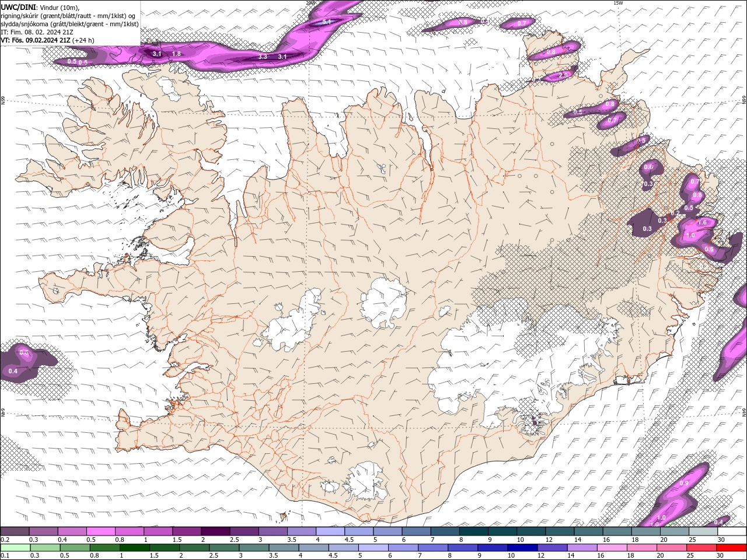Pick the 12 violet swatch in the lower scale
This screenshot has height=560, width=747.
[553, 547]
